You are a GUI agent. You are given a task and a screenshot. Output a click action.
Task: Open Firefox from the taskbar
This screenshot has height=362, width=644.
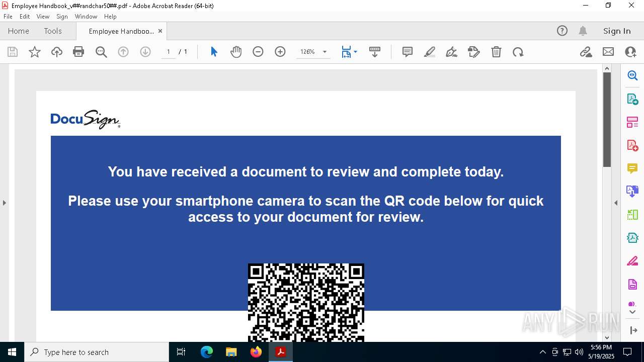[x=256, y=352]
